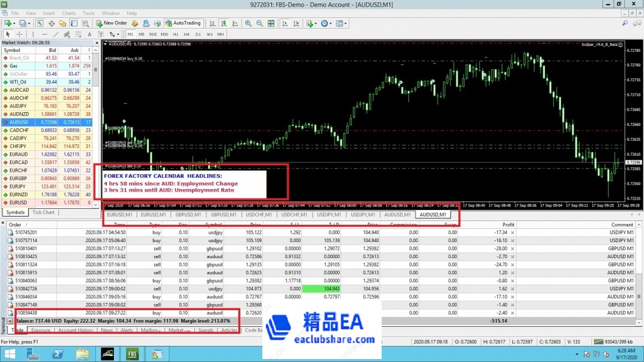Click the New Order button
Image resolution: width=644 pixels, height=362 pixels.
coord(112,23)
